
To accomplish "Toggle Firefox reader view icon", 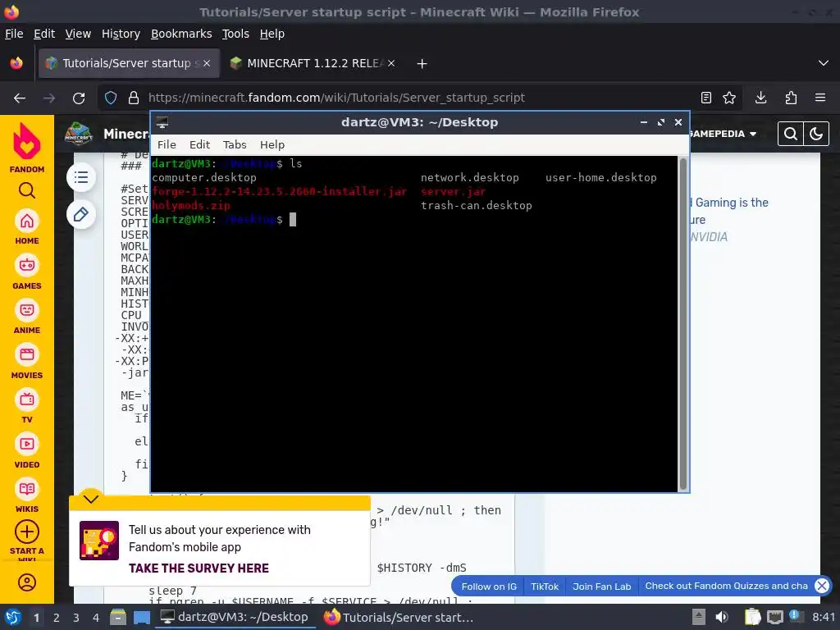I will pyautogui.click(x=706, y=98).
